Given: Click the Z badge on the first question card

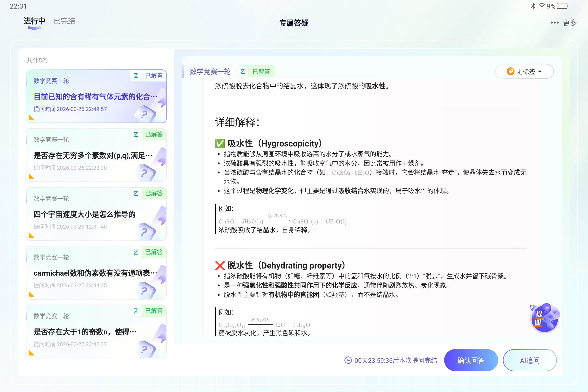Looking at the screenshot, I should tap(136, 76).
